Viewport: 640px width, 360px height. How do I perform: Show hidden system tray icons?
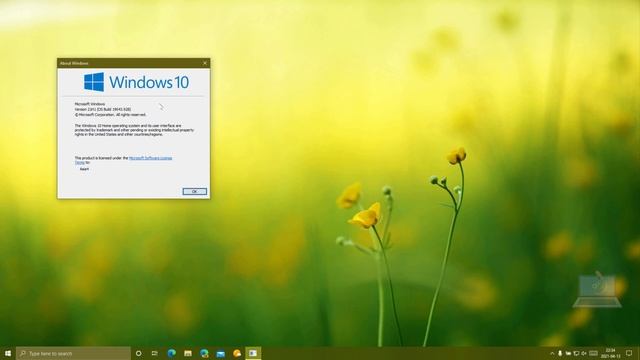tap(552, 353)
